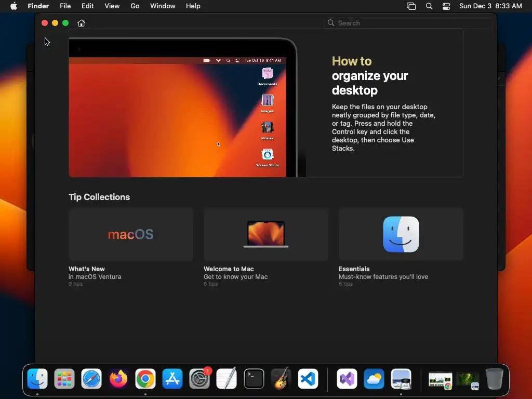Open the Go menu
Image resolution: width=532 pixels, height=399 pixels.
[x=135, y=6]
